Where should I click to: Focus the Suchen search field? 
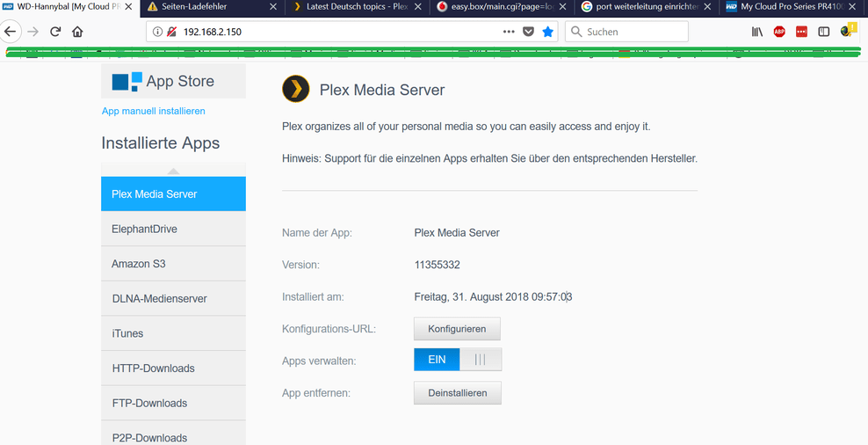(x=626, y=32)
